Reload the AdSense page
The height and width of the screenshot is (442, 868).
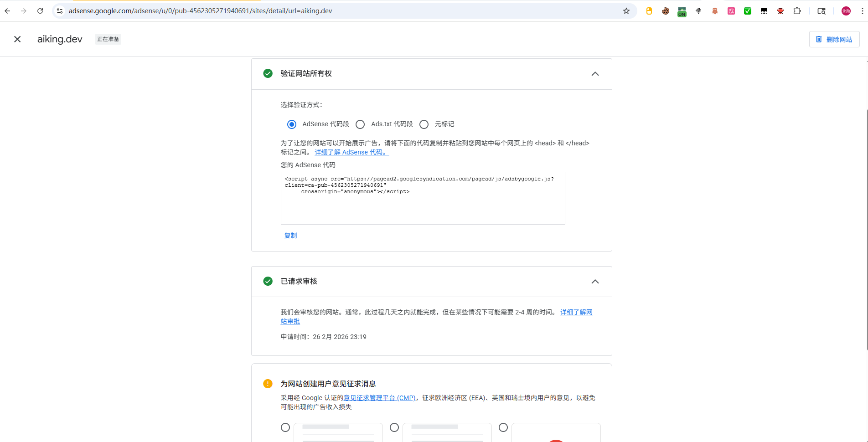[40, 11]
